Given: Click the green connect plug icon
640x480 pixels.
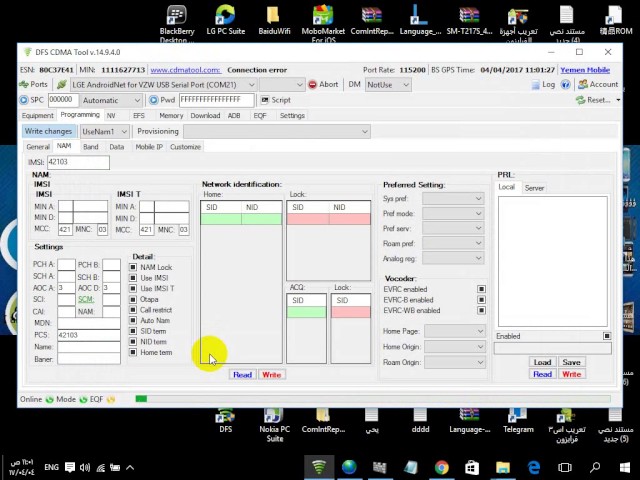Looking at the screenshot, I should (x=62, y=84).
